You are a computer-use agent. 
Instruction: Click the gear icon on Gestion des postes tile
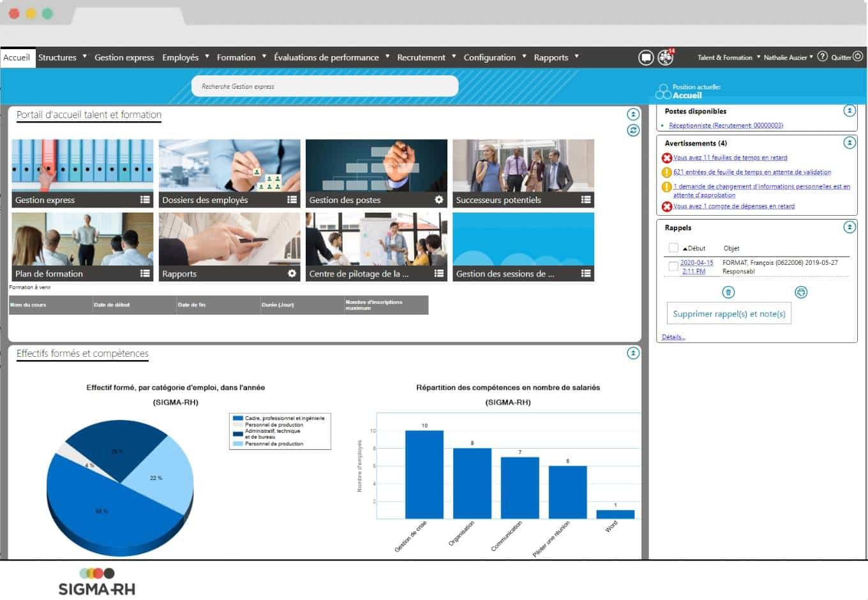pyautogui.click(x=438, y=200)
